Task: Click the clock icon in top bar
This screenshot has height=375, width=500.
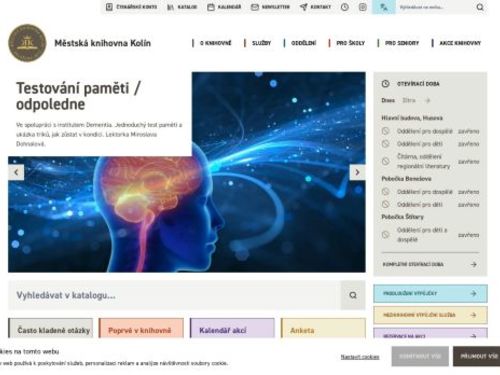Action: (x=345, y=7)
